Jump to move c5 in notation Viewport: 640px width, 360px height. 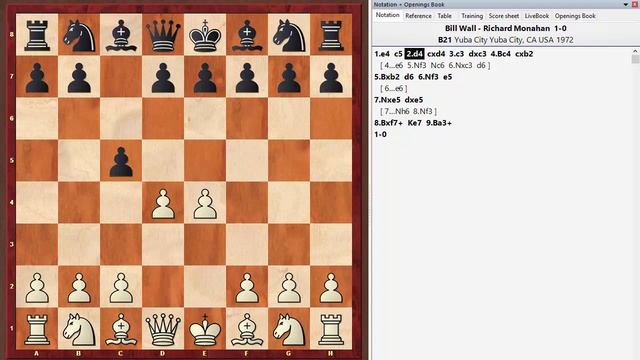[x=398, y=54]
